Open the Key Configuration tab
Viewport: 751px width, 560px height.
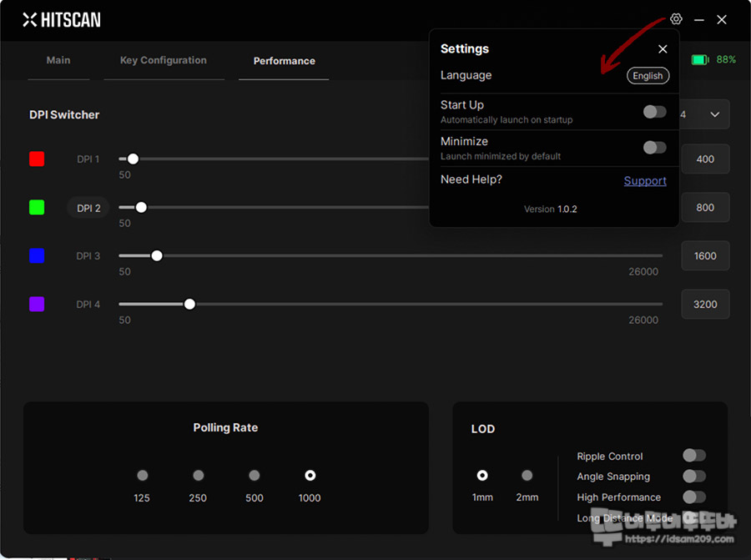pyautogui.click(x=164, y=60)
